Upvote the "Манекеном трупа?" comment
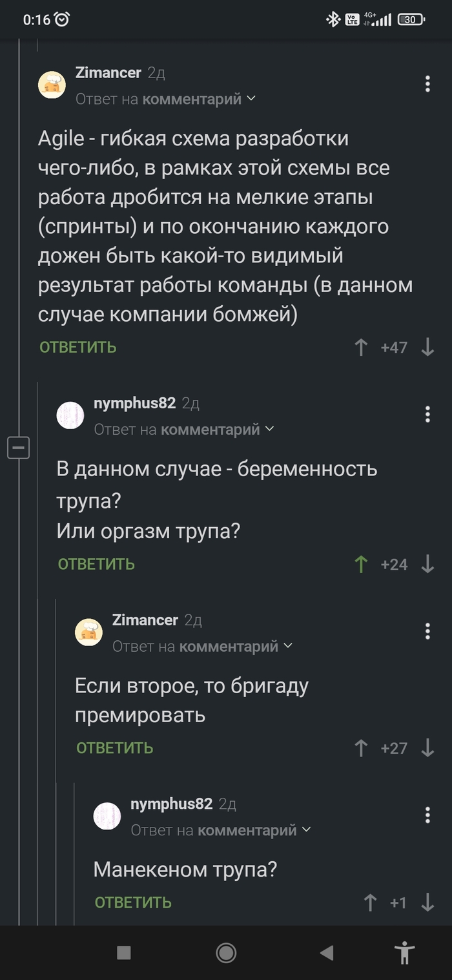 coord(370,902)
